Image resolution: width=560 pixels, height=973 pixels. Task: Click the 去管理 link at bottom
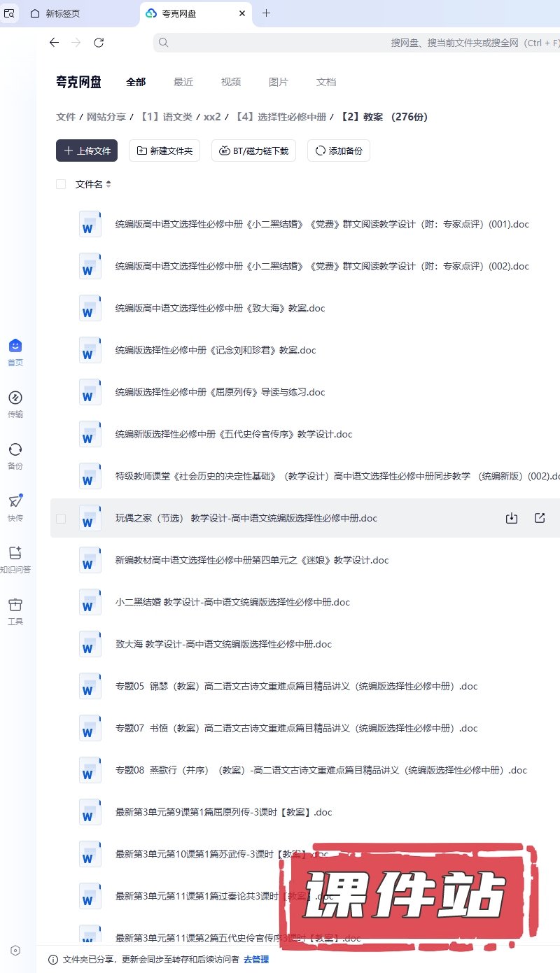(x=256, y=960)
